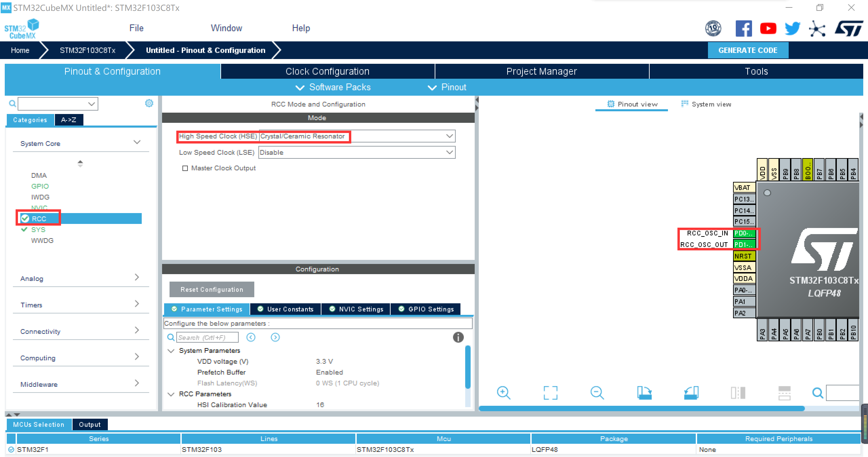868x457 pixels.
Task: Expand the Low Speed Clock LSE dropdown
Action: click(450, 152)
